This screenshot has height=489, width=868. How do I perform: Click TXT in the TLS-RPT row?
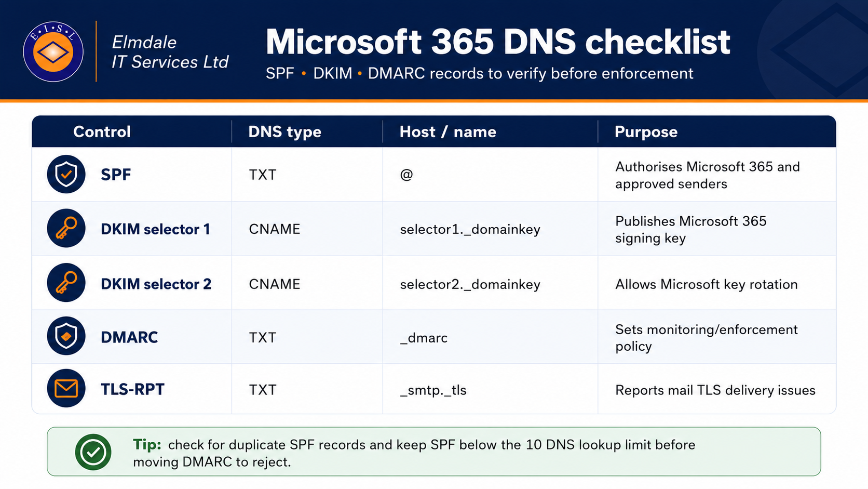(x=263, y=390)
